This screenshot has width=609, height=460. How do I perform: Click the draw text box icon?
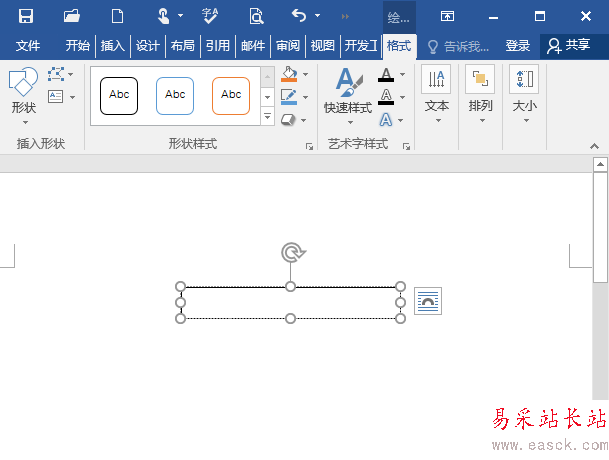[56, 96]
